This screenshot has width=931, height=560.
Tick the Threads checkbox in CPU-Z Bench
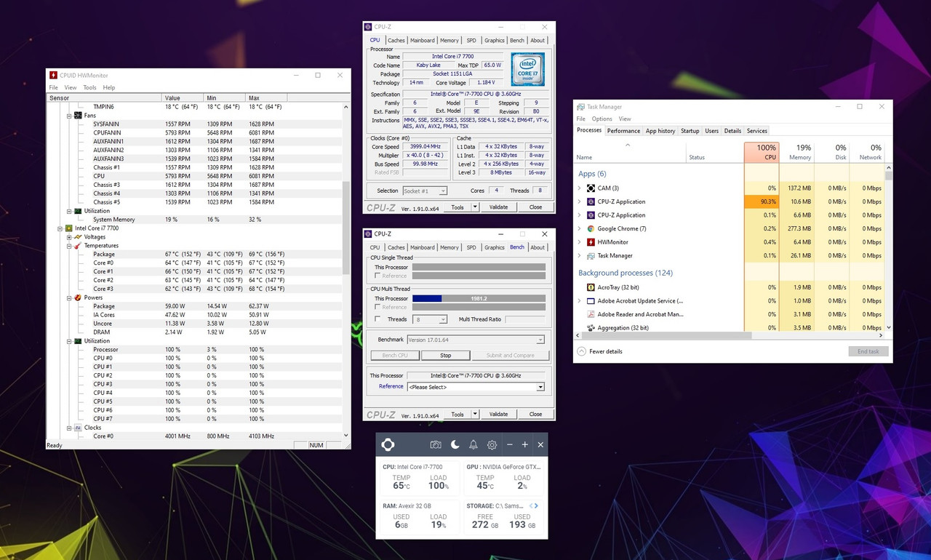pos(377,319)
